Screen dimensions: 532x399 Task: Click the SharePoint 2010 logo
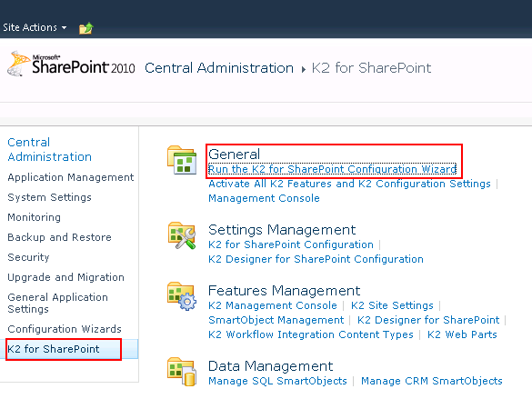(x=71, y=64)
